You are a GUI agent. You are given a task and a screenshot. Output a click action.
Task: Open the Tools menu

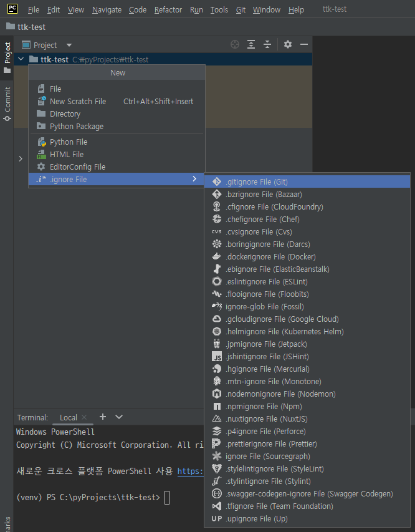(219, 10)
